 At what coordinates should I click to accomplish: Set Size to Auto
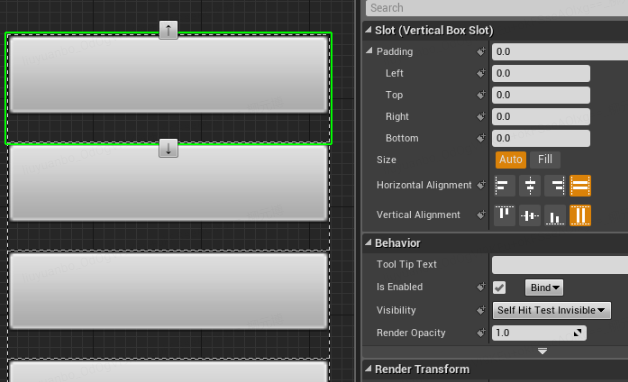(x=511, y=160)
